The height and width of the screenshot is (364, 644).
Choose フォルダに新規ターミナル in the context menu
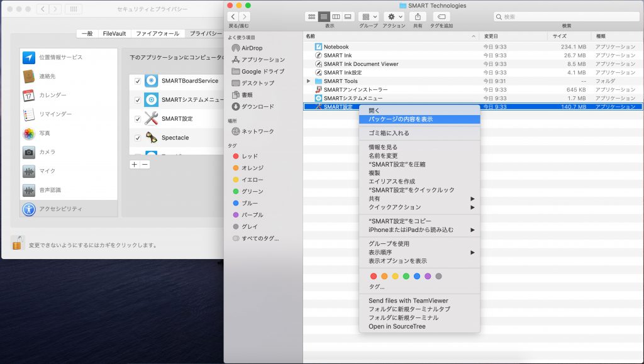pyautogui.click(x=419, y=318)
